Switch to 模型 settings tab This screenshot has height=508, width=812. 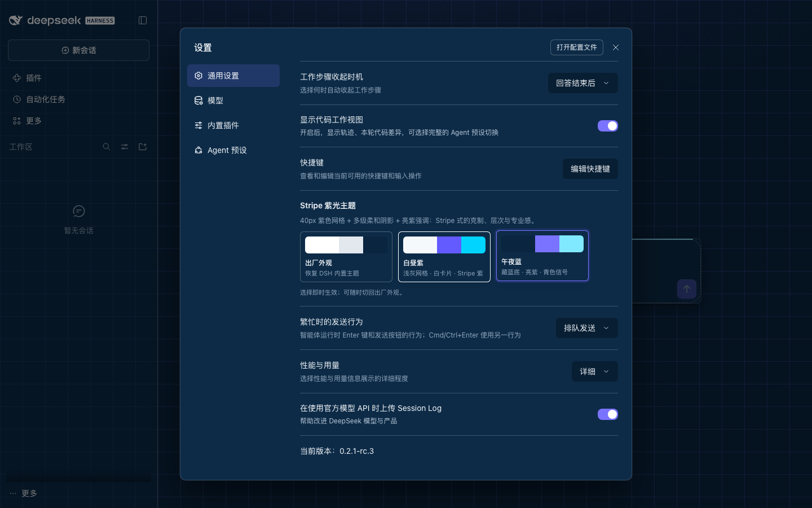[233, 100]
